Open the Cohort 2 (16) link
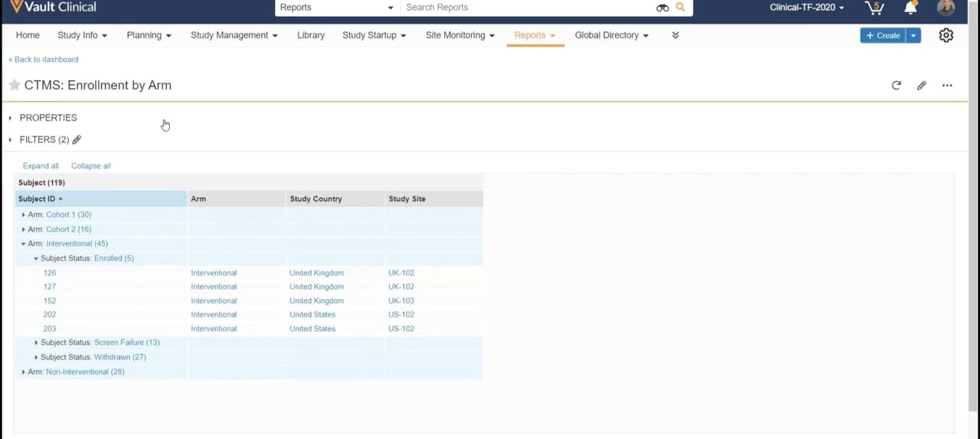Screen dimensions: 980x439 [69, 229]
